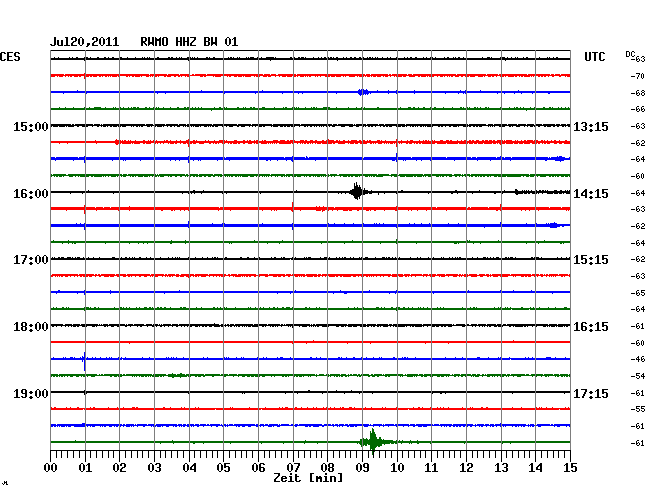Click the "DC" offset column header
Viewport: 650px width, 494px height.
(630, 54)
